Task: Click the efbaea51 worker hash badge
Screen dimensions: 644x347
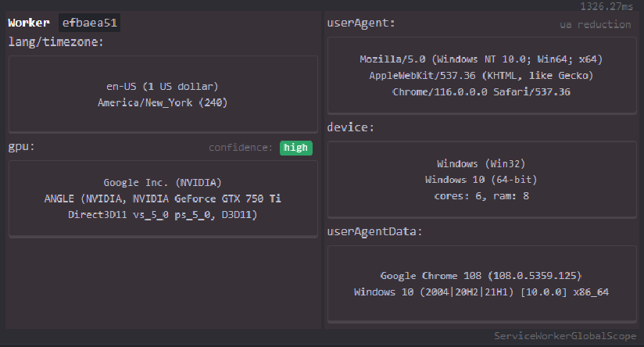Action: click(x=90, y=23)
